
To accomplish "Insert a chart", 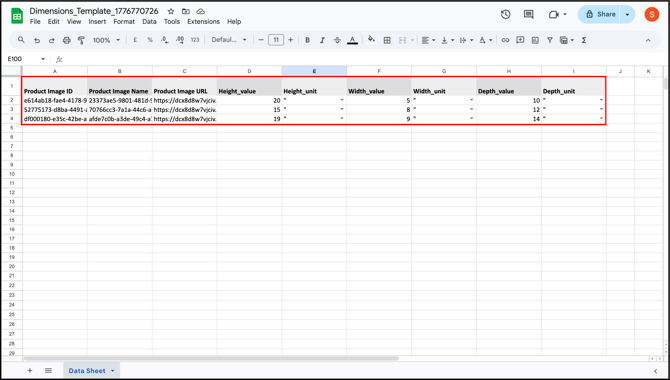I will (535, 40).
